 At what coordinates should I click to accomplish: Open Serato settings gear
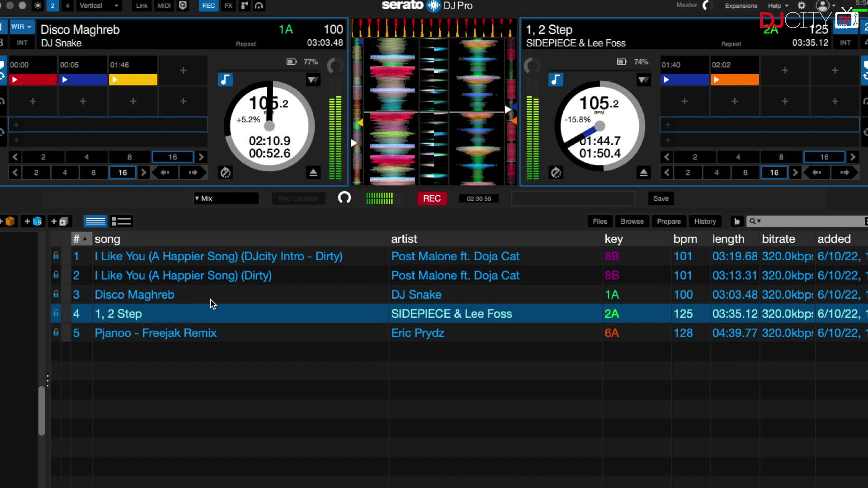point(802,6)
